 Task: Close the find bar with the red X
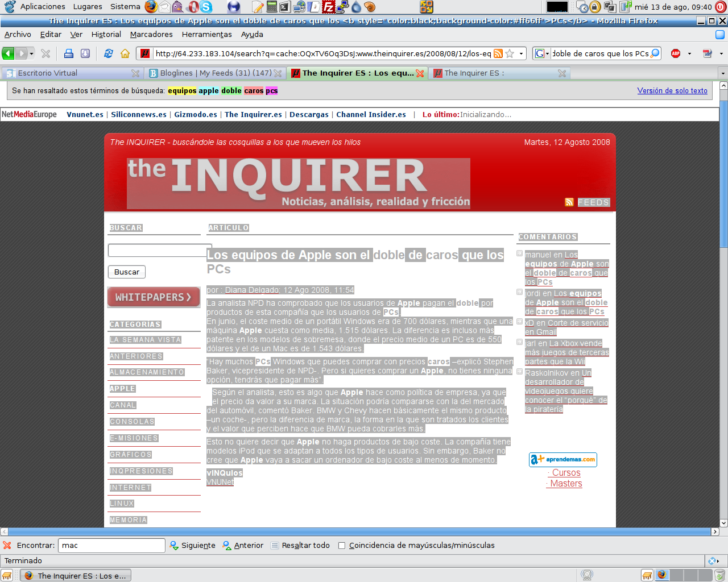pyautogui.click(x=7, y=545)
